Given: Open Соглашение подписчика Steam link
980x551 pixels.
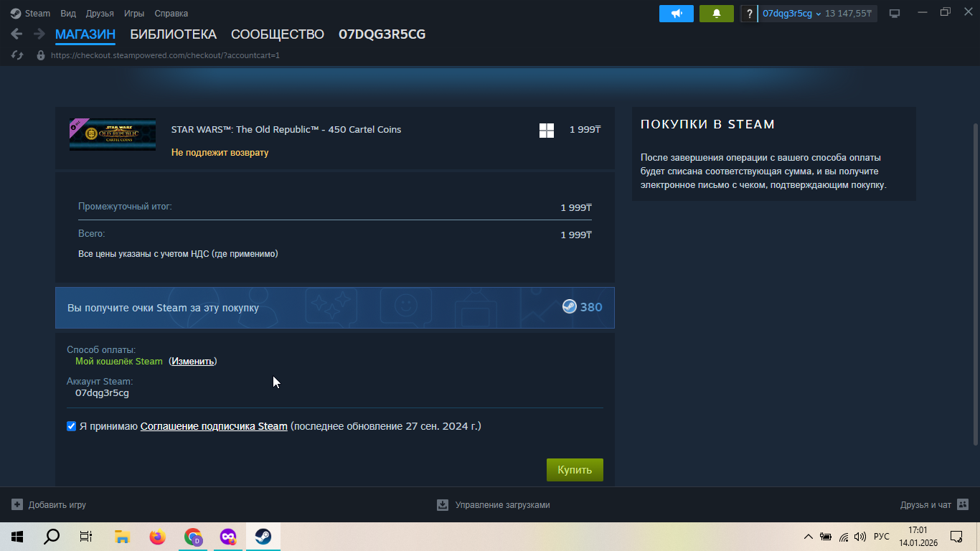Looking at the screenshot, I should coord(214,426).
